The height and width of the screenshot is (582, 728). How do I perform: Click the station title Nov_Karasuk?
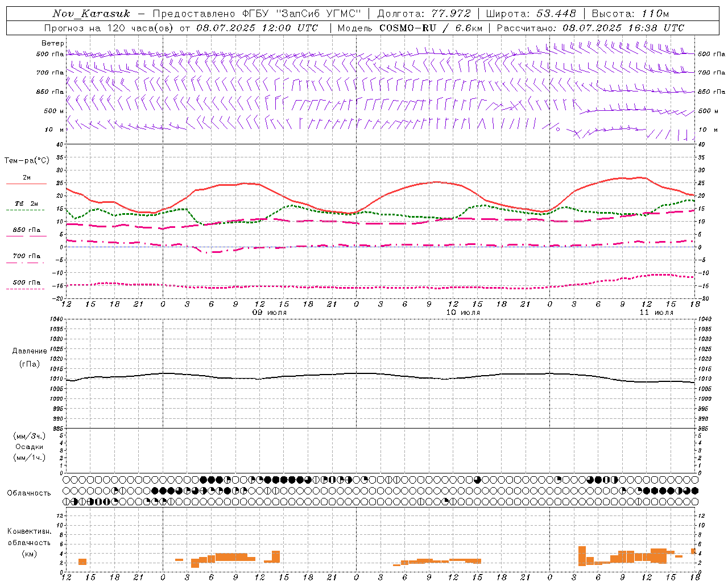91,14
